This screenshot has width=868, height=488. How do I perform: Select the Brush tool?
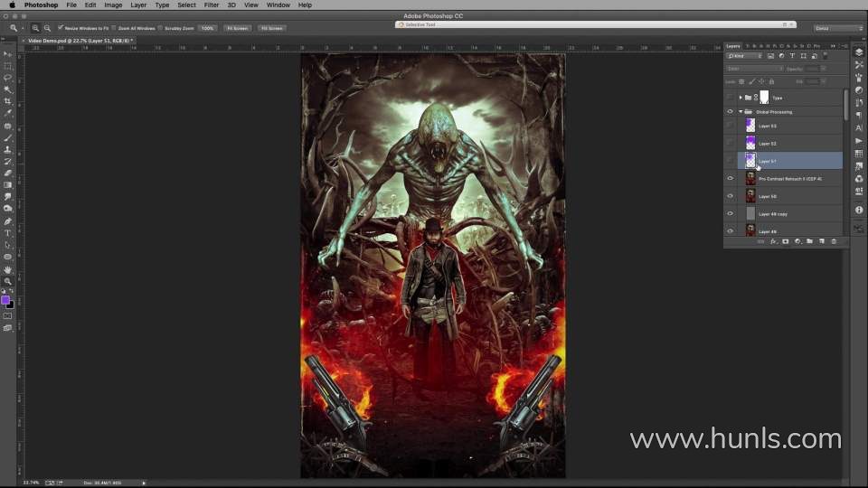[8, 137]
